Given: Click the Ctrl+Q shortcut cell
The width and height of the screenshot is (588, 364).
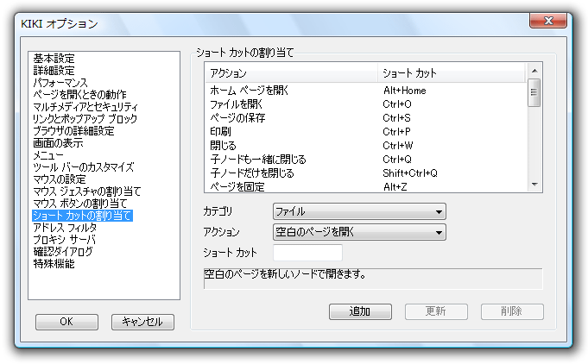Looking at the screenshot, I should point(397,160).
